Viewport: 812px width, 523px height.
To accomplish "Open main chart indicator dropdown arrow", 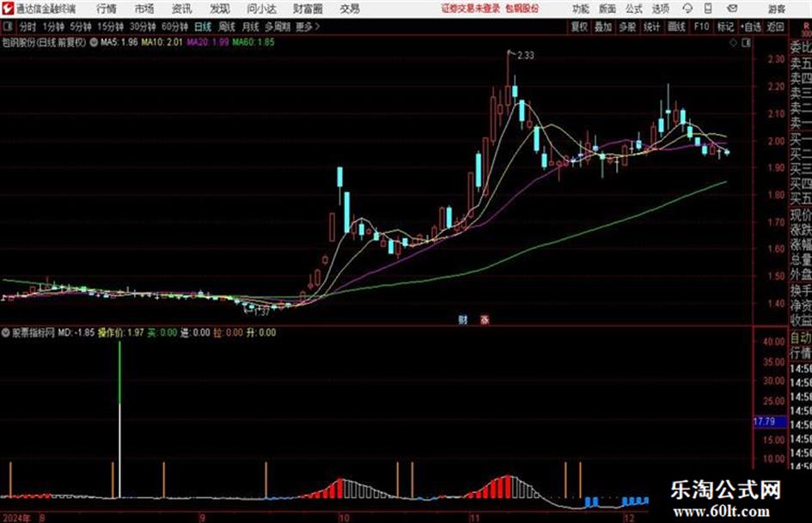I will (94, 42).
